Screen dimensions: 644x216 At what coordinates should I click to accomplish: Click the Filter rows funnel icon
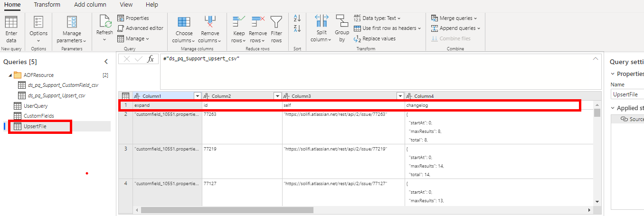coord(276,22)
